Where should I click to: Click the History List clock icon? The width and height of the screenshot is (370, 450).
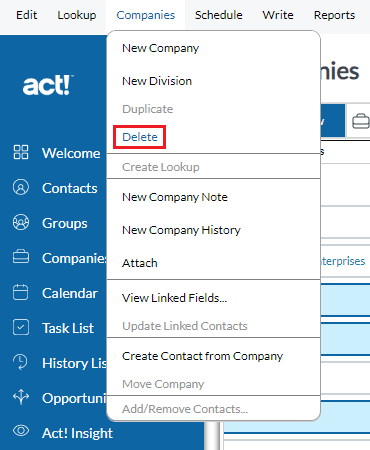(21, 362)
